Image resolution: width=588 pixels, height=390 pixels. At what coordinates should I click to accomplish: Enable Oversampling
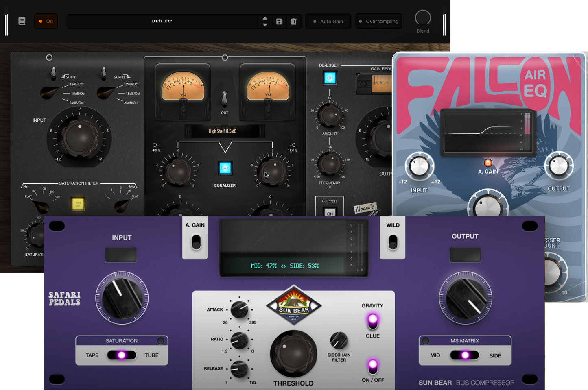click(378, 21)
